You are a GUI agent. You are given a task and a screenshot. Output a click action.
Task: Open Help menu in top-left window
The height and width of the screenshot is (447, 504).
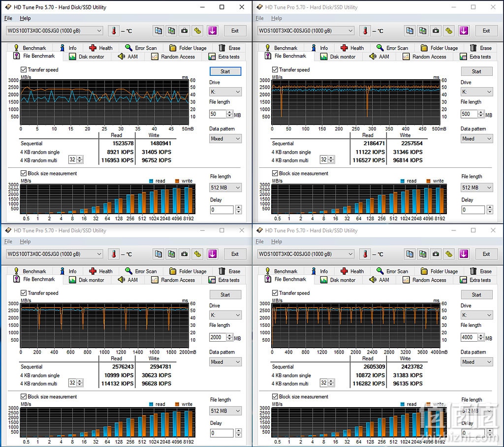(25, 18)
